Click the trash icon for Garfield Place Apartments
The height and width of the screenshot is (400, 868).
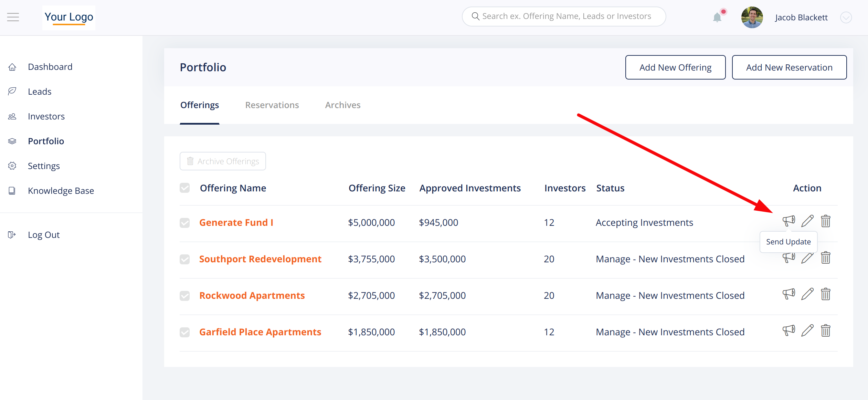826,331
